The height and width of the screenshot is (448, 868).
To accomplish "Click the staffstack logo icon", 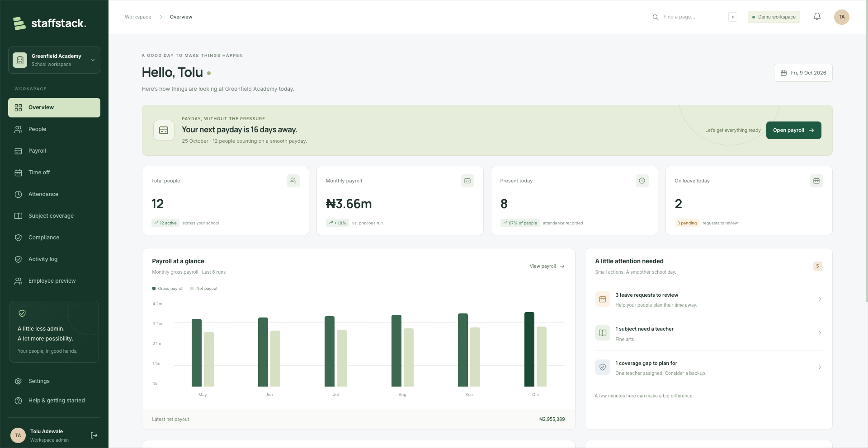I will pyautogui.click(x=19, y=23).
